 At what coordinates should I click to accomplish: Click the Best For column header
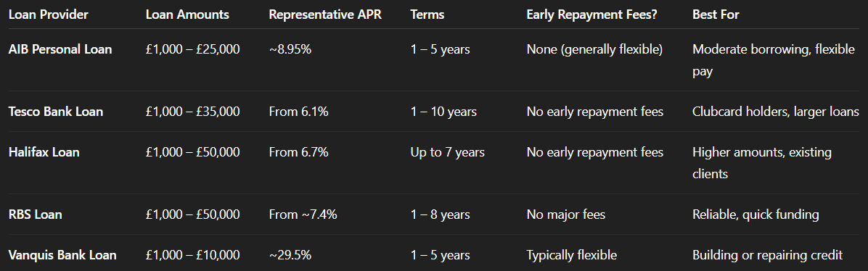tap(716, 15)
